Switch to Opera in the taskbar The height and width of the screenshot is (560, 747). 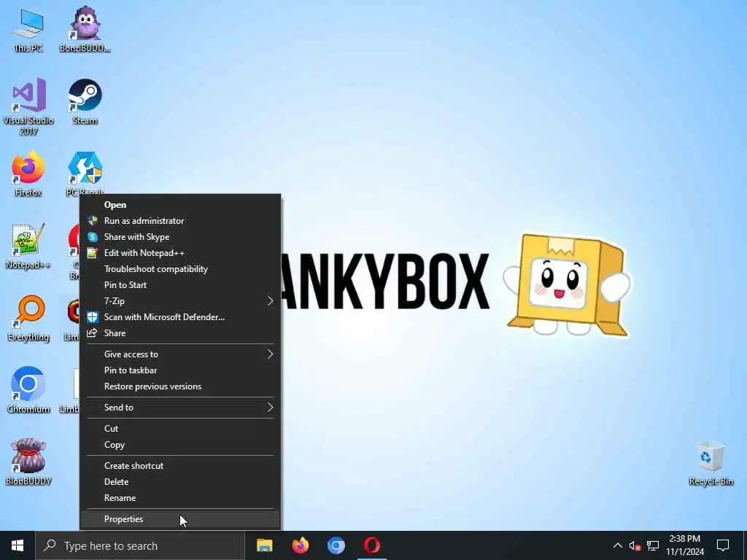click(x=371, y=545)
